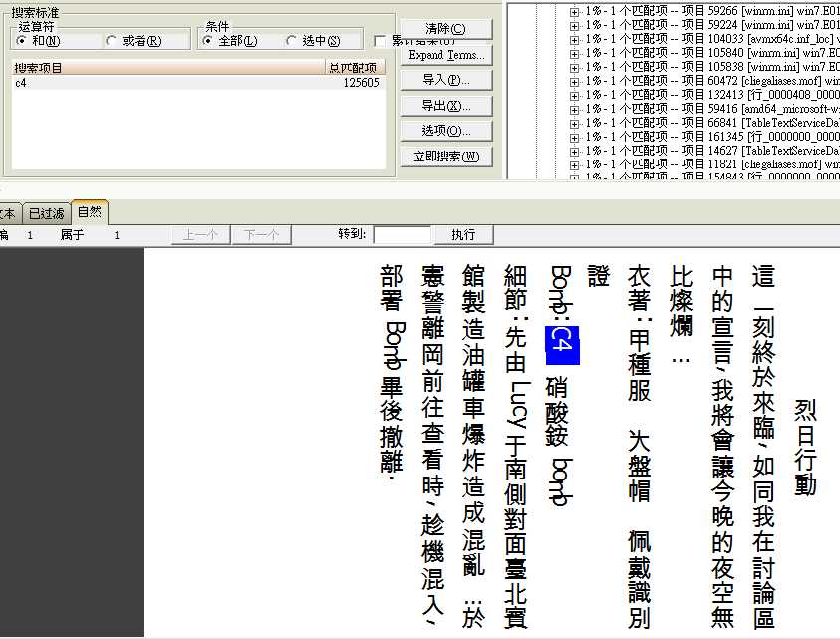Image resolution: width=840 pixels, height=639 pixels.
Task: Expand the tree node for 项目 60472
Action: pyautogui.click(x=574, y=81)
